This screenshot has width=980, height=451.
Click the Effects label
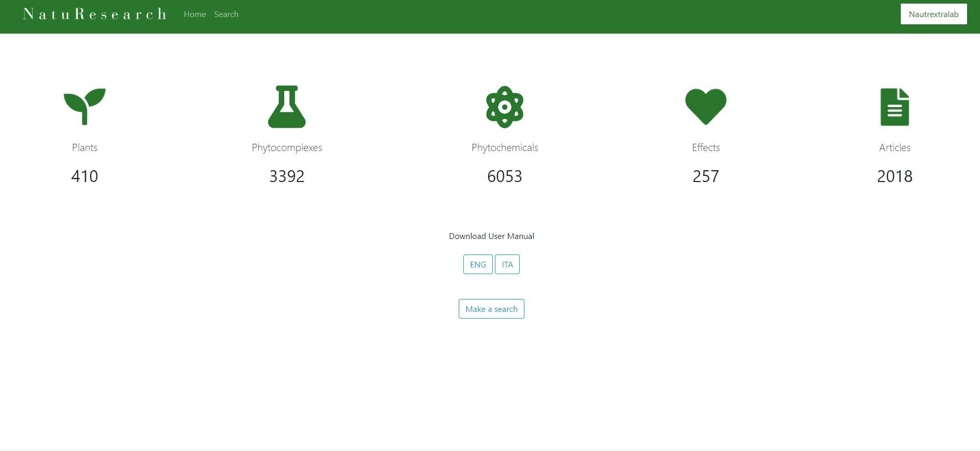[706, 147]
